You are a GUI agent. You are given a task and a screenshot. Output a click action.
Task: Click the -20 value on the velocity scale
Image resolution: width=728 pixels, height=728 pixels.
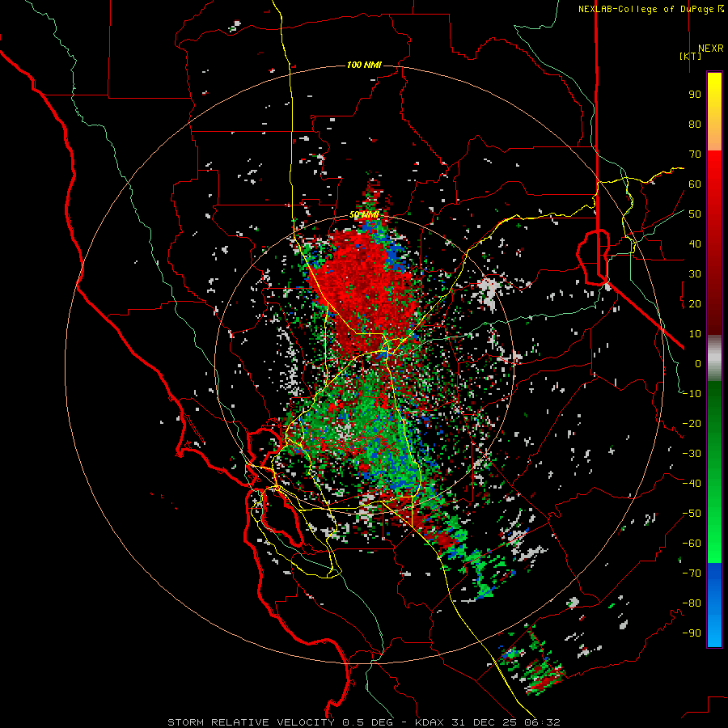click(x=692, y=424)
